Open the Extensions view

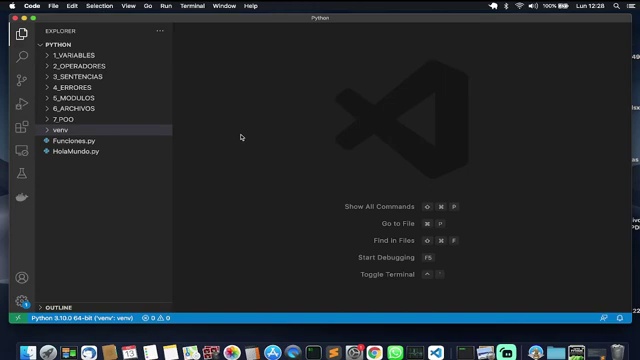coord(22,127)
